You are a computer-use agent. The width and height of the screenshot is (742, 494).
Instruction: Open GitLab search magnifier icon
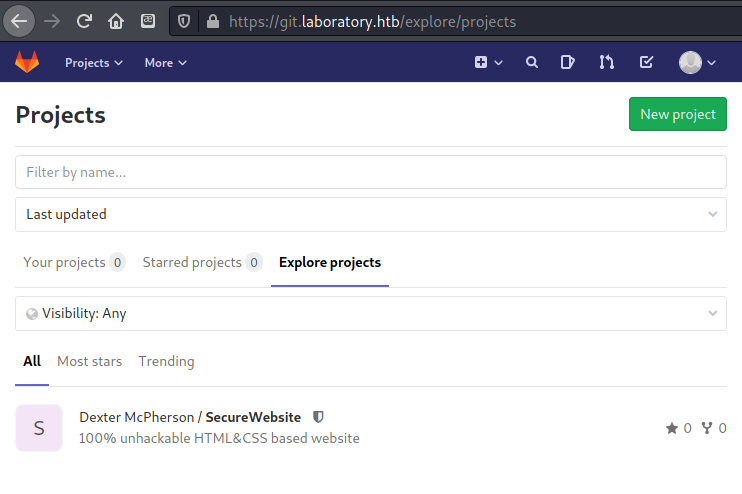coord(532,62)
